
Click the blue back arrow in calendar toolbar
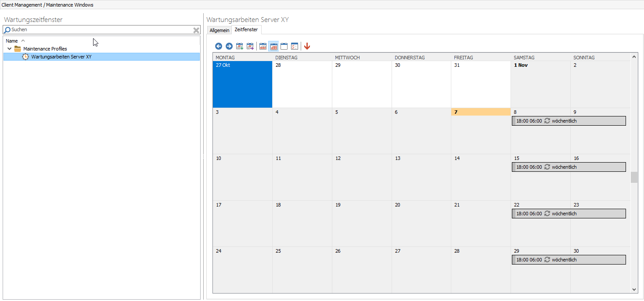pyautogui.click(x=219, y=46)
